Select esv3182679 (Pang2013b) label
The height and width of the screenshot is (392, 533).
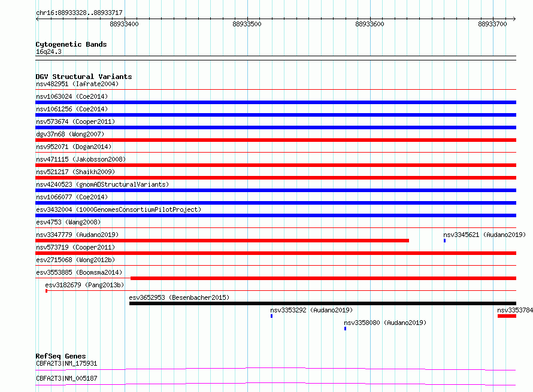pos(84,285)
